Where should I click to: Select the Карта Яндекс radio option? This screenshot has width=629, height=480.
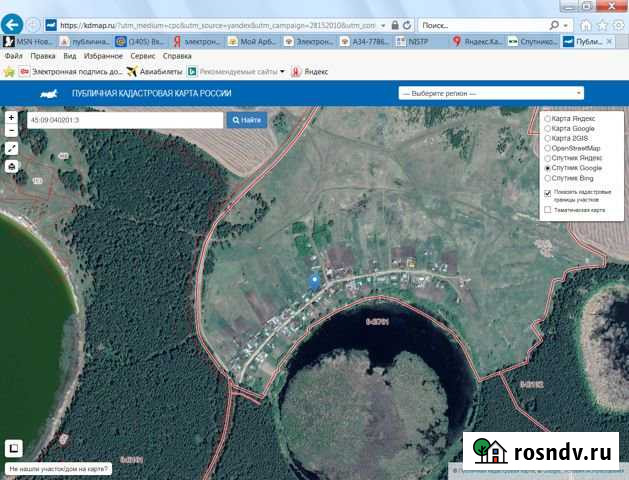click(x=546, y=119)
